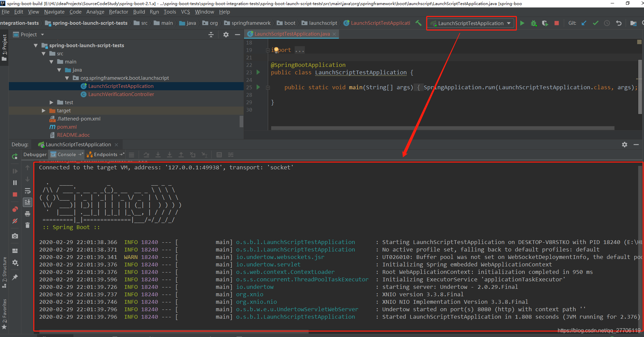
Task: Commit changes using the Git checkmark icon
Action: click(x=595, y=23)
